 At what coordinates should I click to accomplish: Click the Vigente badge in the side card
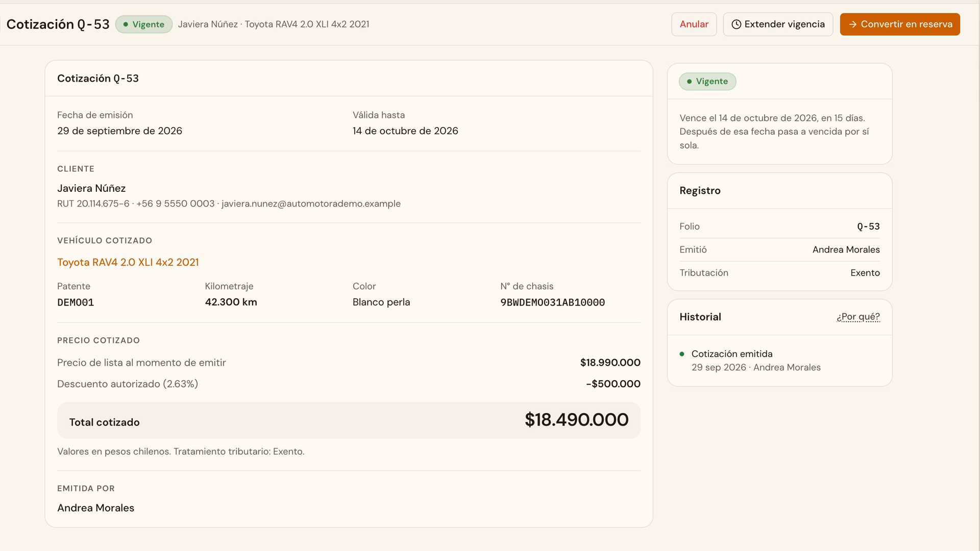coord(707,82)
